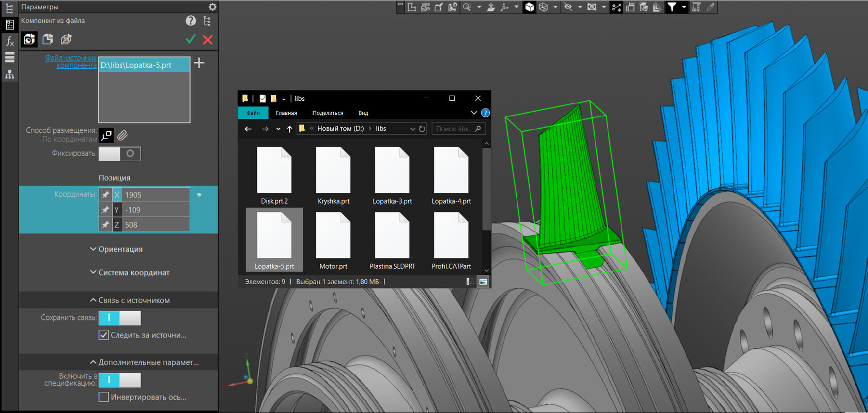Click the funnel filter toolbar icon
Screen dimensions: 868x413
click(x=672, y=7)
